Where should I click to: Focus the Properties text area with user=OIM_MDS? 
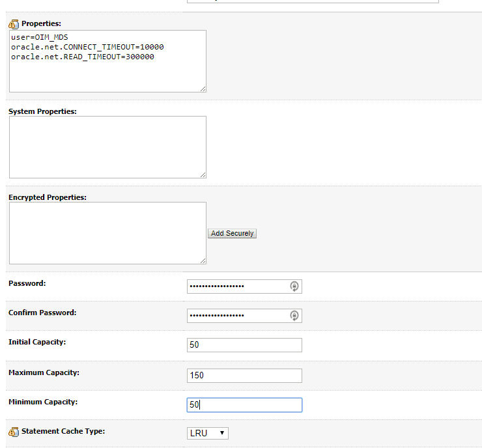107,61
